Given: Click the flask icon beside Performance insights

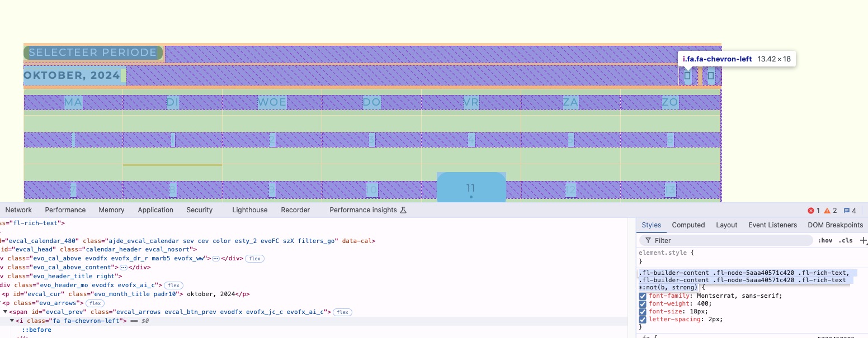Looking at the screenshot, I should click(x=403, y=210).
